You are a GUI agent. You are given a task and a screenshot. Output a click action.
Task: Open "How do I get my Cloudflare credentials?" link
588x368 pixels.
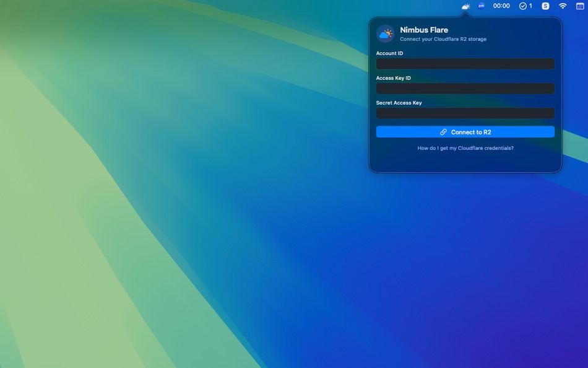tap(465, 147)
